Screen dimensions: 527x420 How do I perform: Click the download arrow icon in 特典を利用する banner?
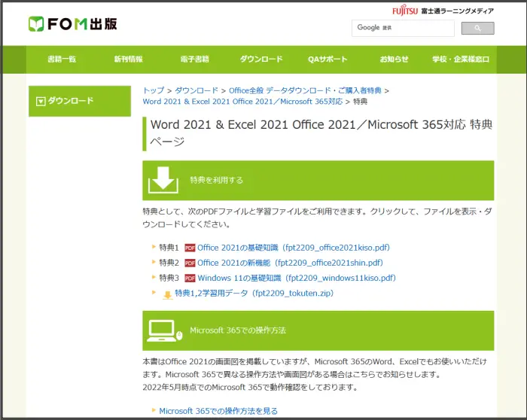(163, 180)
